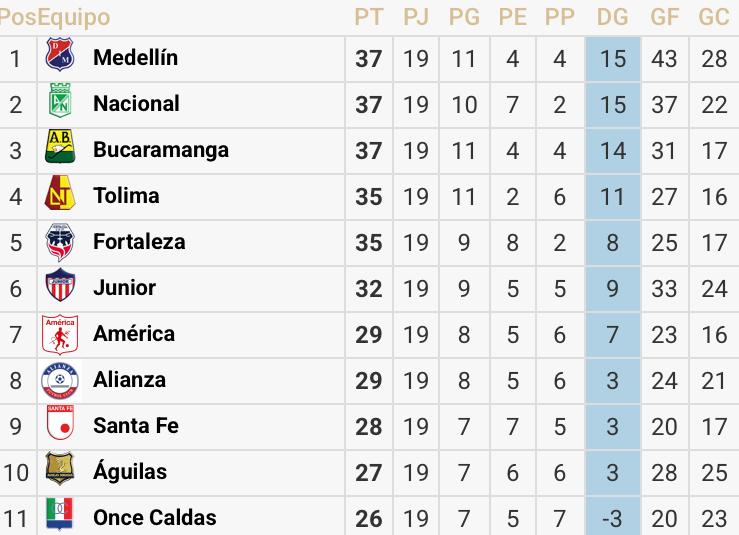Open the Medellín team name link
Screen dimensions: 739x535
point(135,58)
